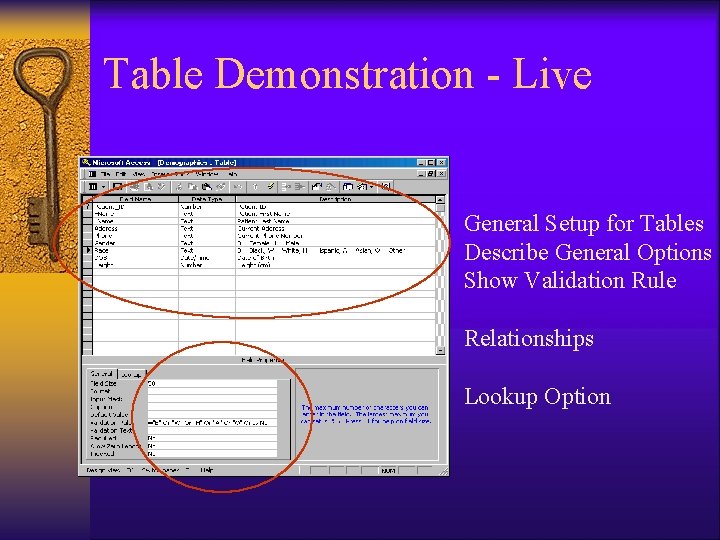Screen dimensions: 720x540
Task: Open the View button dropdown arrow
Action: [103, 186]
